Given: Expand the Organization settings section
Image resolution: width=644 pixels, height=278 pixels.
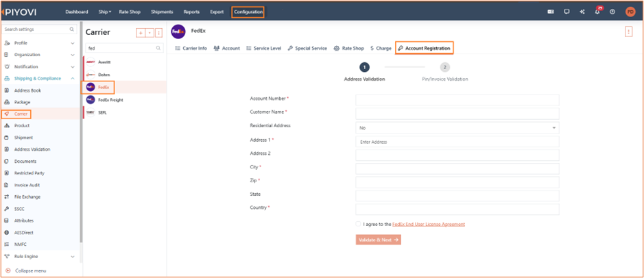Looking at the screenshot, I should (72, 55).
